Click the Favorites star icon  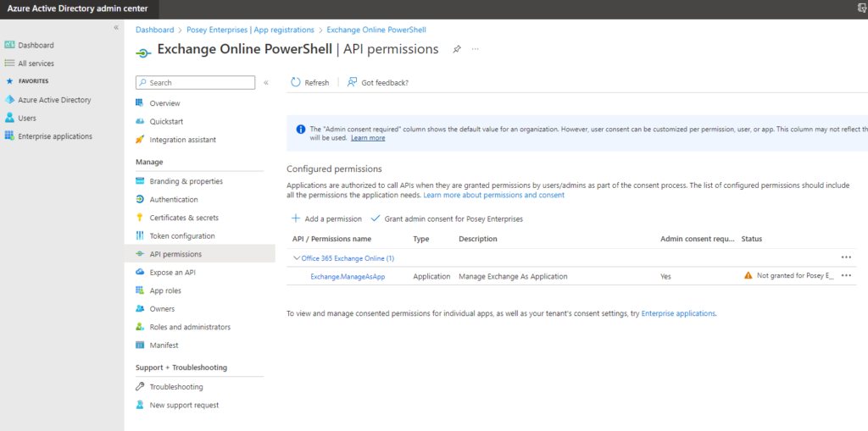[8, 80]
